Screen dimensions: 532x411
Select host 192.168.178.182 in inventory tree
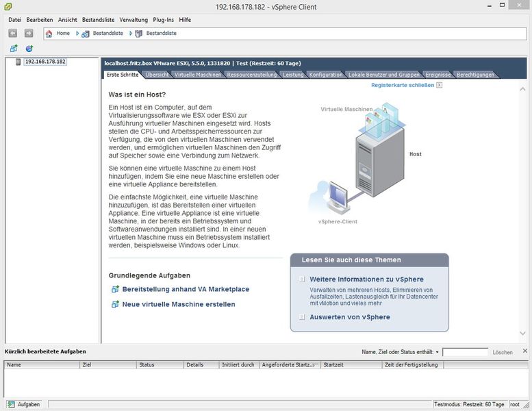coord(45,62)
